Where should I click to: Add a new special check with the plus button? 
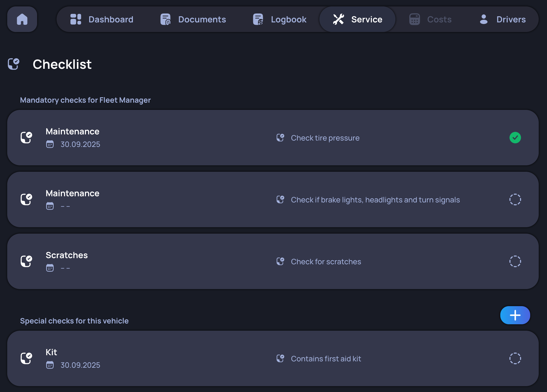click(515, 315)
